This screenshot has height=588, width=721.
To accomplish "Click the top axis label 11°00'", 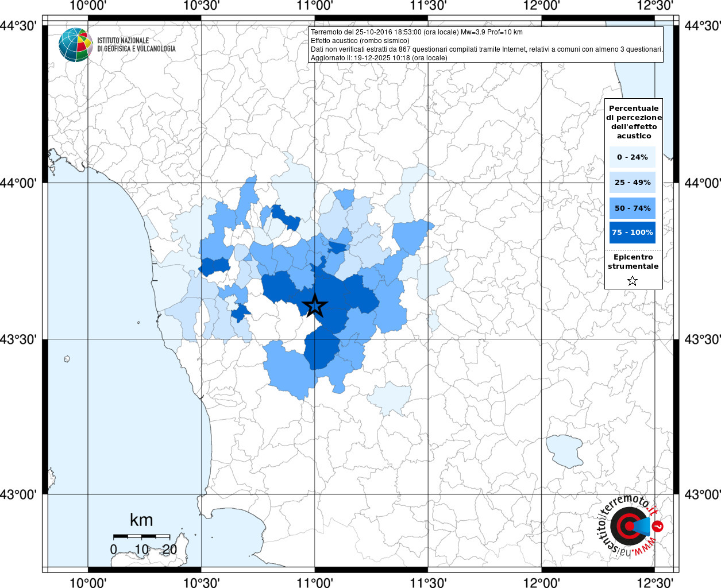I will click(x=314, y=6).
